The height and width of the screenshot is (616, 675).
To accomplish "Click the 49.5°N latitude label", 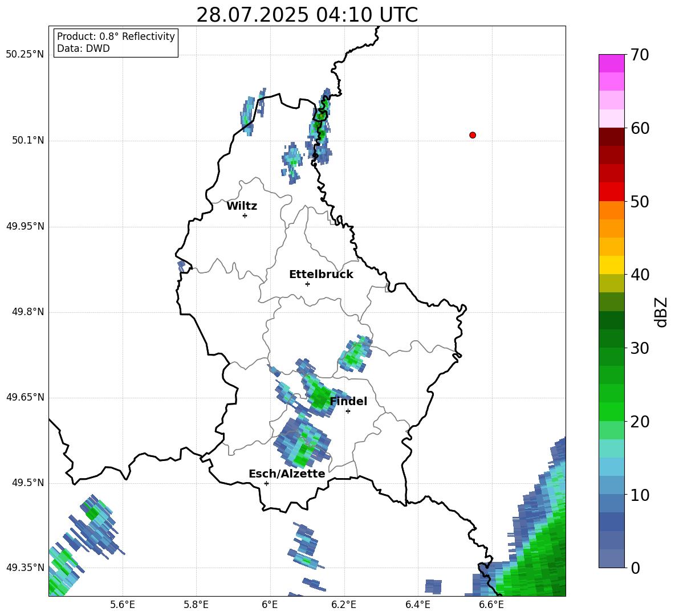I will click(29, 483).
